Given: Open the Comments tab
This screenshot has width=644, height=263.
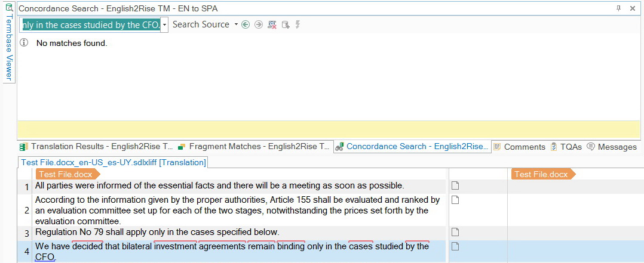Looking at the screenshot, I should (520, 147).
